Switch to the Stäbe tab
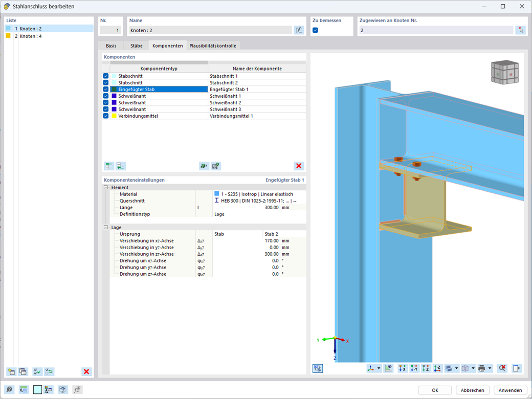This screenshot has height=399, width=532. coord(137,46)
